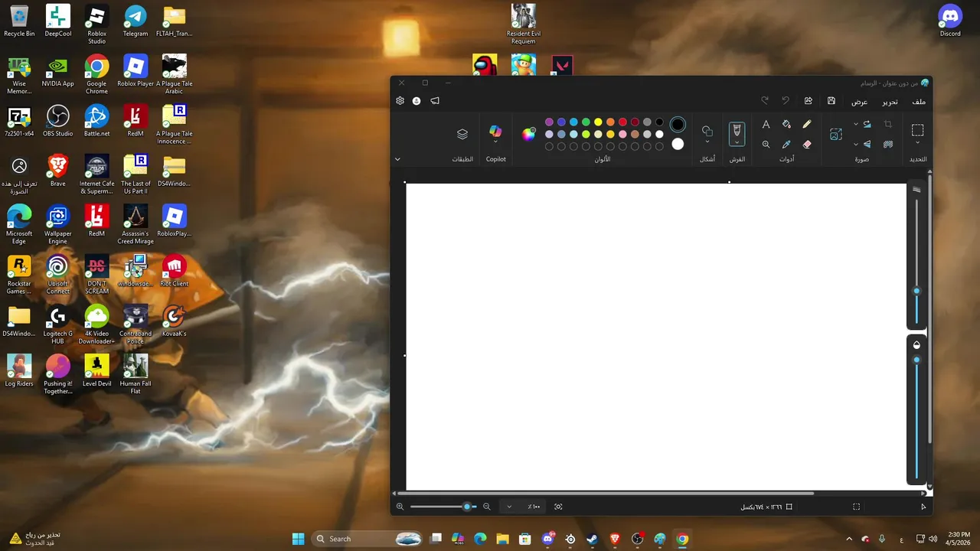Click the generative erase icon below Crop
The width and height of the screenshot is (980, 551).
[x=888, y=144]
